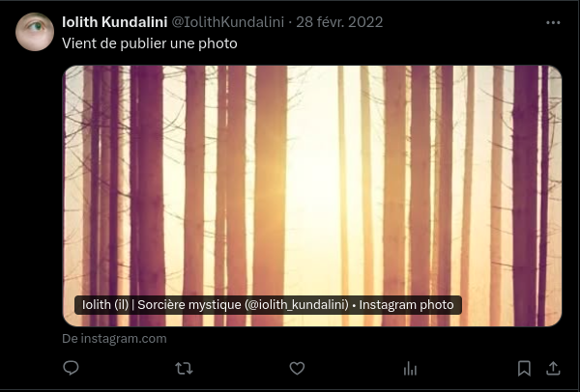Screen dimensions: 580x392
Task: Open the 28 févr. 2022 timestamp permalink
Action: [x=339, y=22]
